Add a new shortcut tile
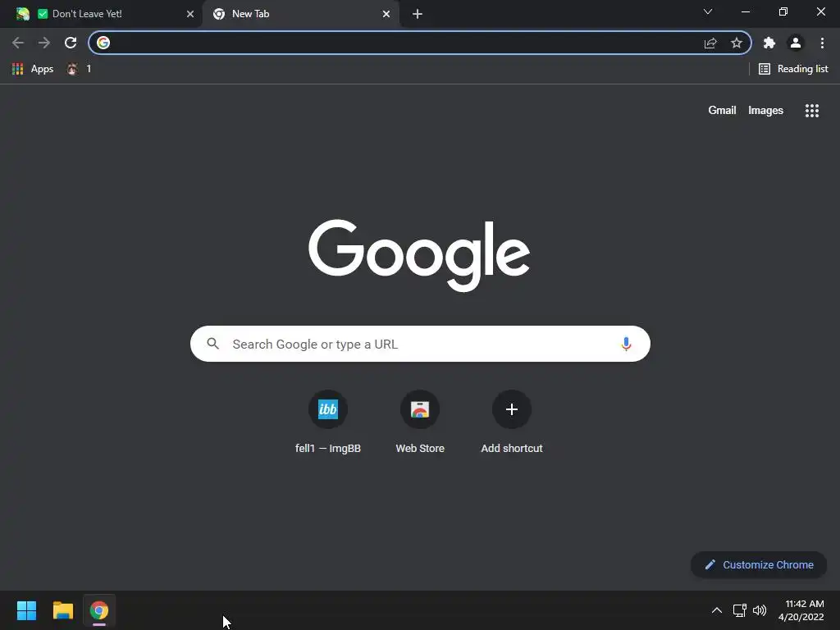 point(512,422)
